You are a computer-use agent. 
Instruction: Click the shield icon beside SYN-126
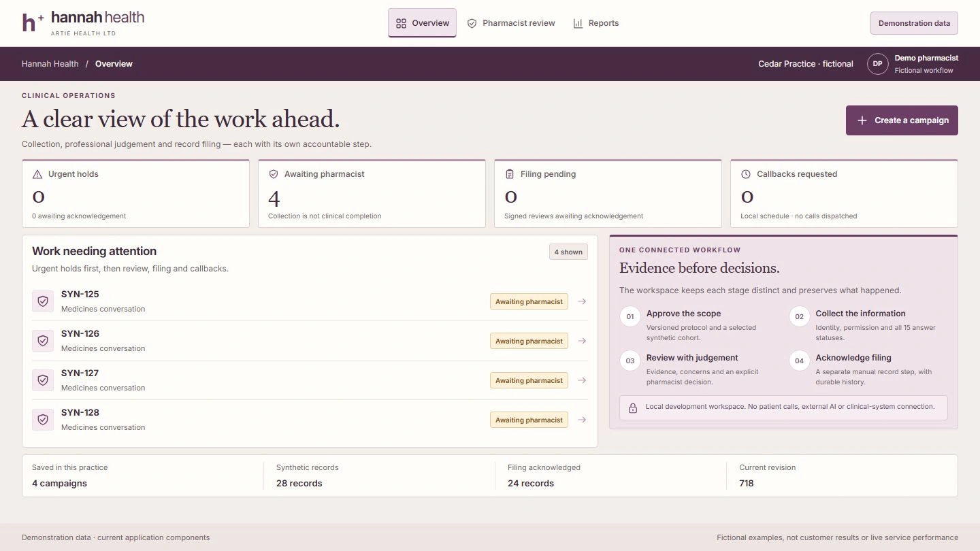(43, 341)
